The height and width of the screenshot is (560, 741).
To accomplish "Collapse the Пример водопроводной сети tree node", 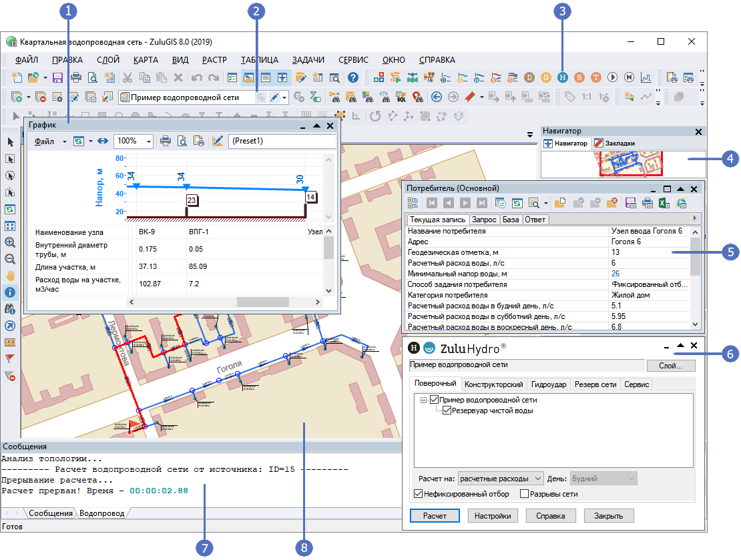I will [423, 400].
